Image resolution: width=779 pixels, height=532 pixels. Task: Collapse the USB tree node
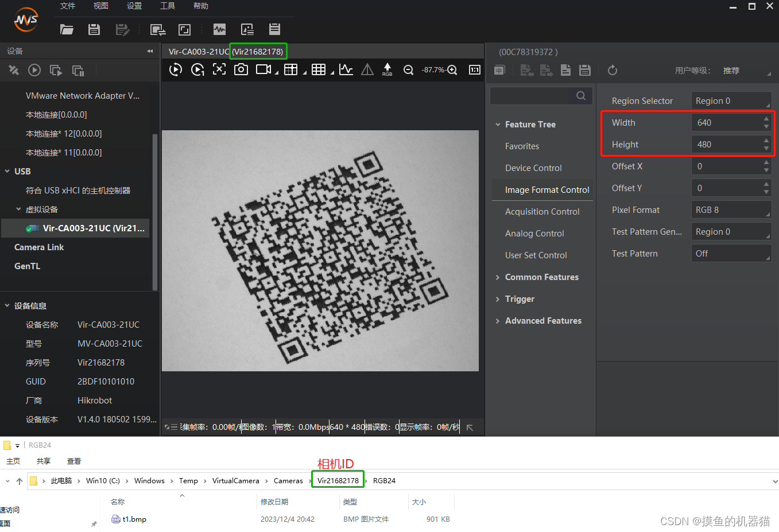pos(7,171)
